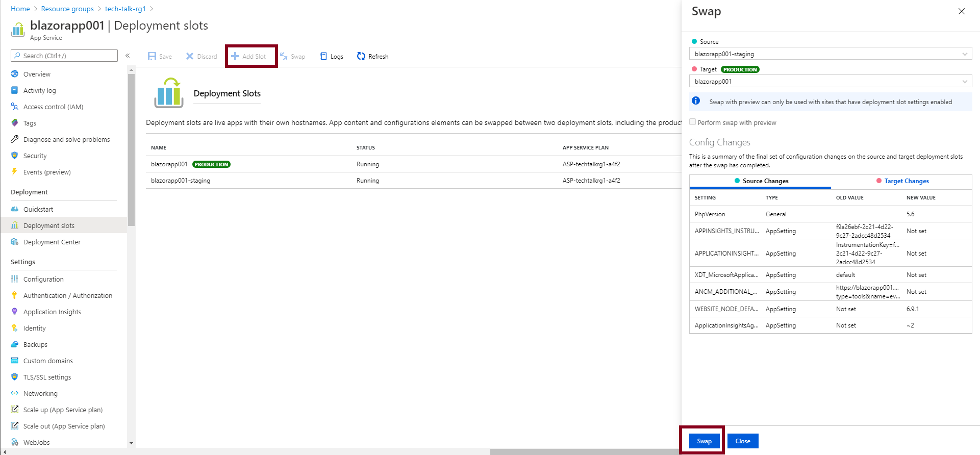
Task: Click the Activity log icon
Action: coord(15,90)
